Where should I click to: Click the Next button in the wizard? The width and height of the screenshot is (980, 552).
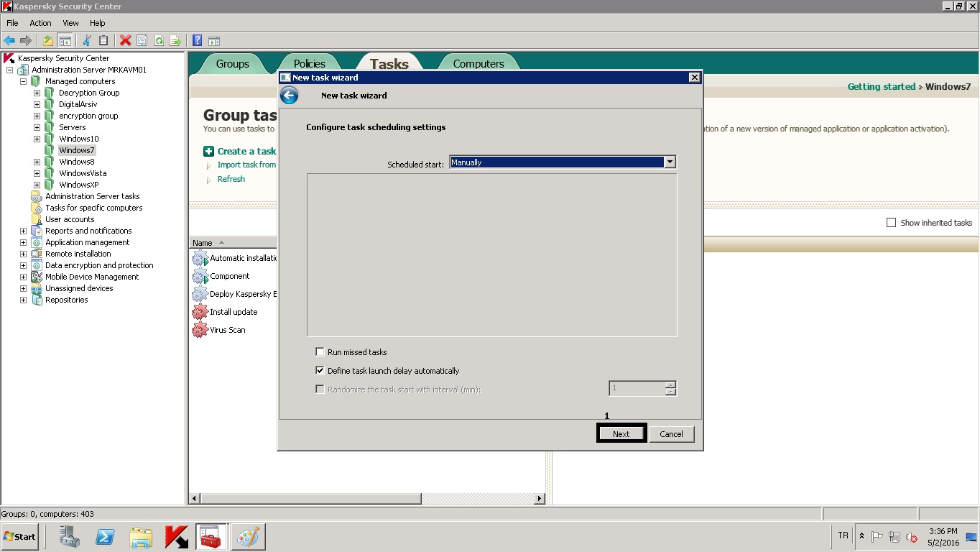coord(621,434)
